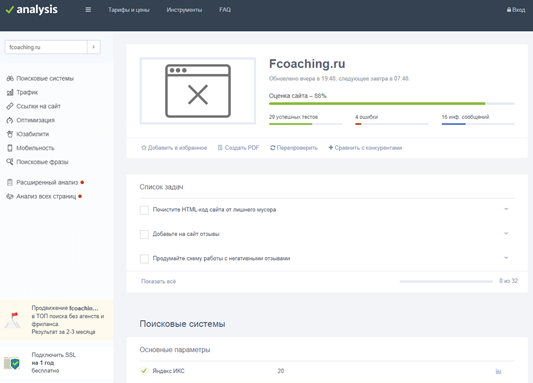Open Расширенный анализ in sidebar
The image size is (533, 383).
(47, 182)
